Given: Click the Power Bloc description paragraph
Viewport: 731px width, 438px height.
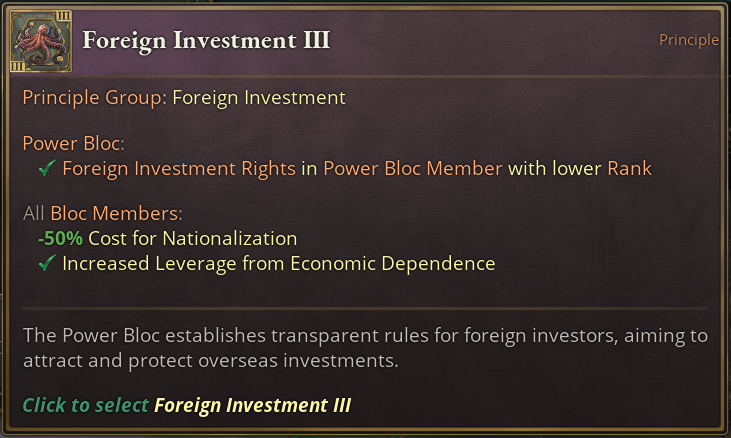Looking at the screenshot, I should 365,347.
